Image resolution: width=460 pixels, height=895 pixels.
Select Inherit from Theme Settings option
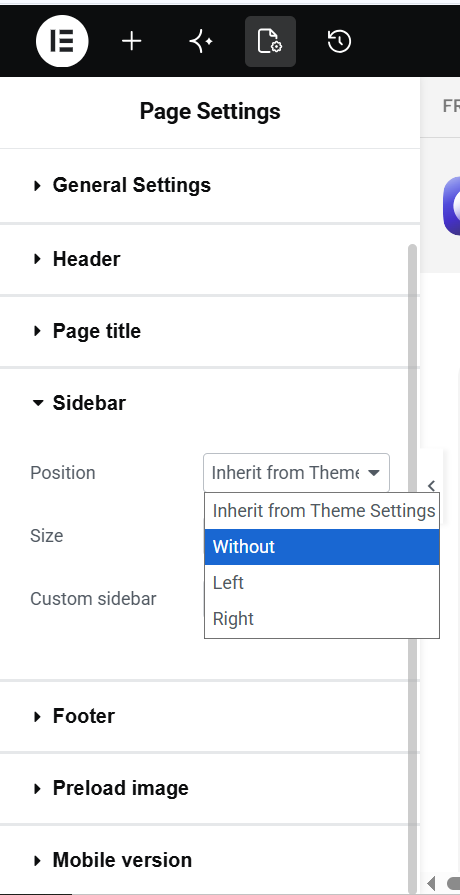tap(322, 511)
